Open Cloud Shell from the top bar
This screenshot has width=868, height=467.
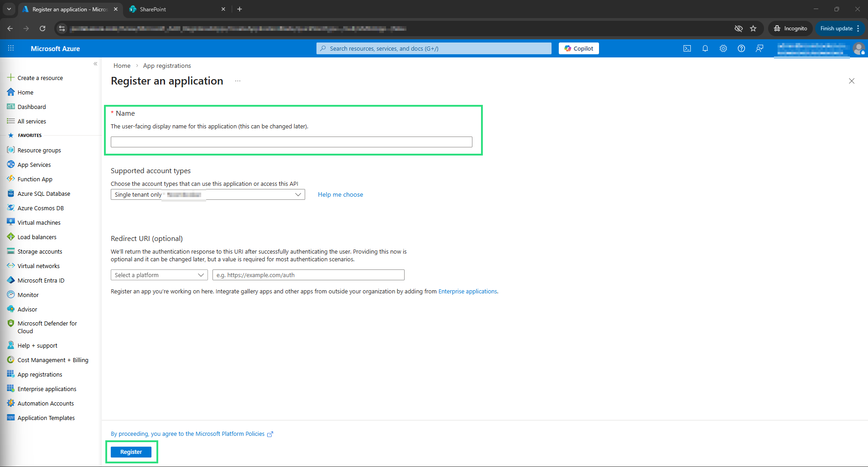687,48
